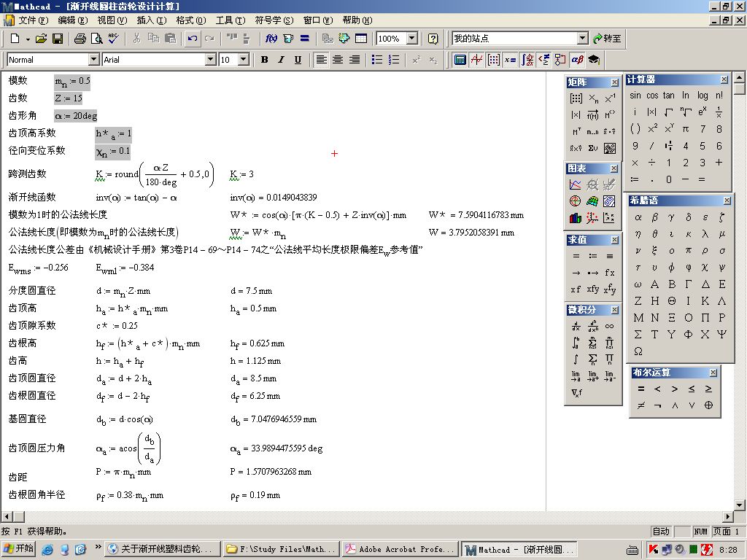747x560 pixels.
Task: Expand the 我的站点 address dropdown
Action: [x=583, y=39]
